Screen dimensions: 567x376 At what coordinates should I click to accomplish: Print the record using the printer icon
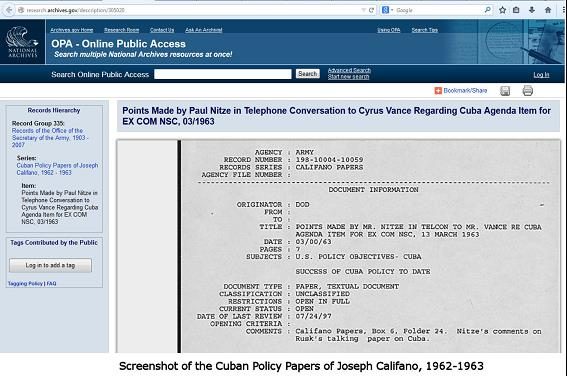tap(528, 91)
